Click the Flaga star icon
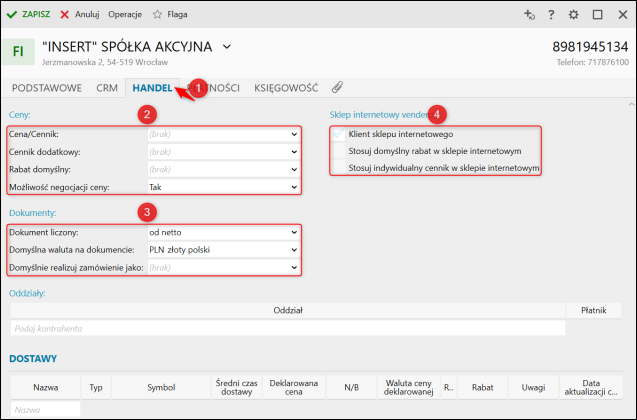Screen dimensions: 637x420 pyautogui.click(x=157, y=14)
